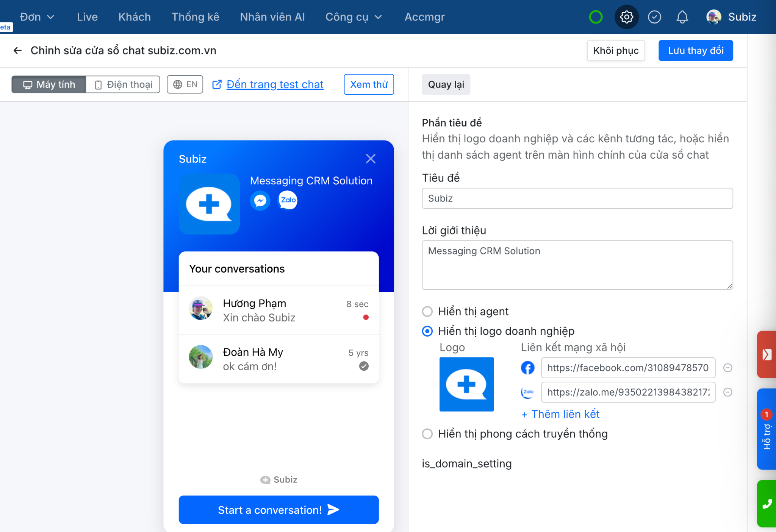Open the 'Thống kê' menu item
776x532 pixels.
pyautogui.click(x=195, y=17)
